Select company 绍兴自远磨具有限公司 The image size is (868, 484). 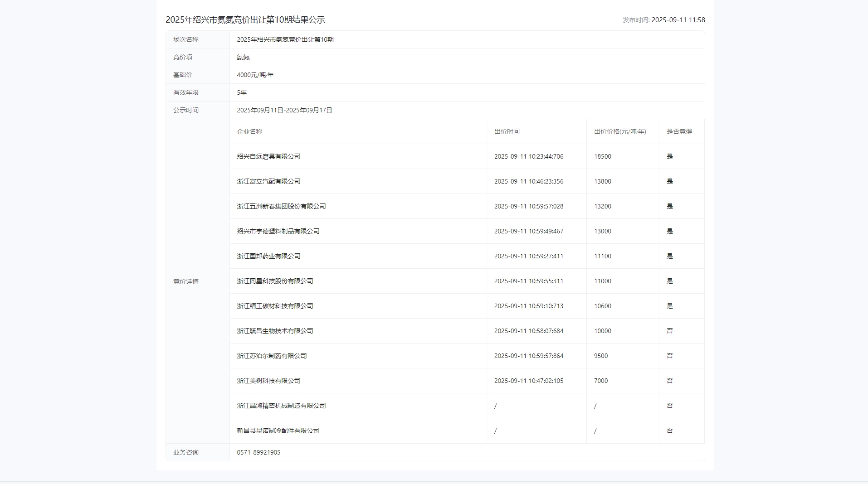pyautogui.click(x=268, y=156)
